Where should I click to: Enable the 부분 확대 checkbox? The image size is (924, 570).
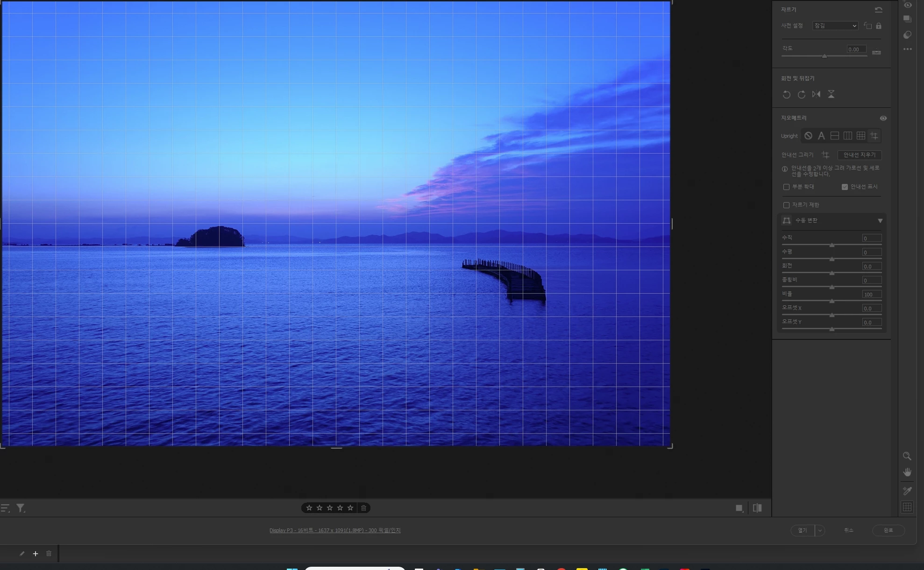[786, 187]
